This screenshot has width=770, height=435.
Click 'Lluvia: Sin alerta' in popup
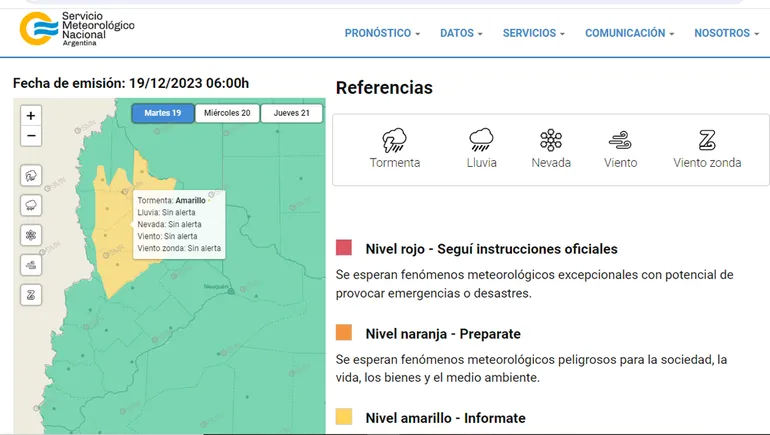166,213
